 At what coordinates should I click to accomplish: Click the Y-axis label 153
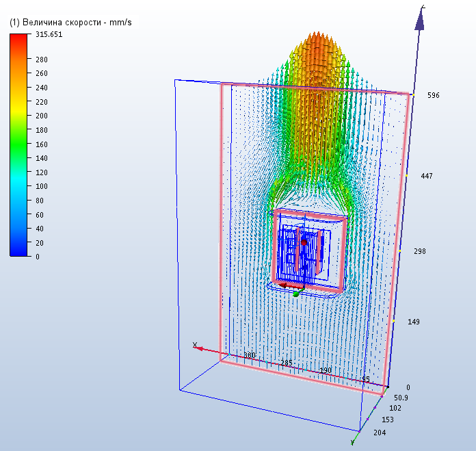(x=387, y=420)
